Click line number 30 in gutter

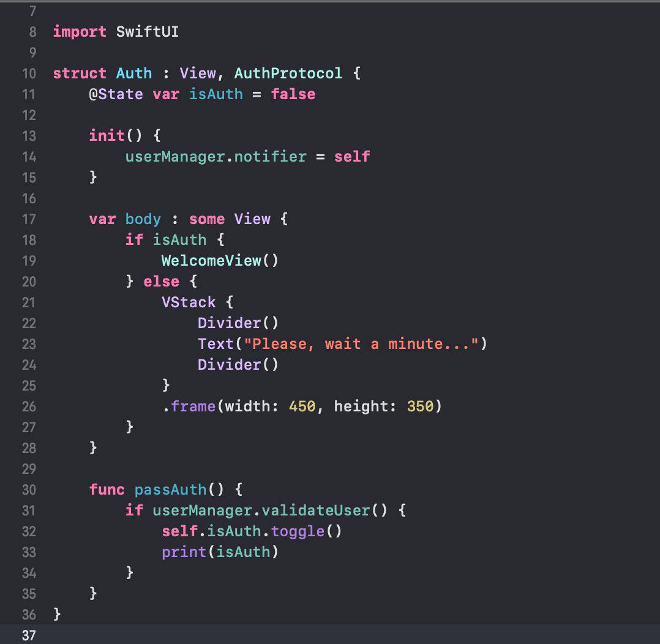point(29,490)
